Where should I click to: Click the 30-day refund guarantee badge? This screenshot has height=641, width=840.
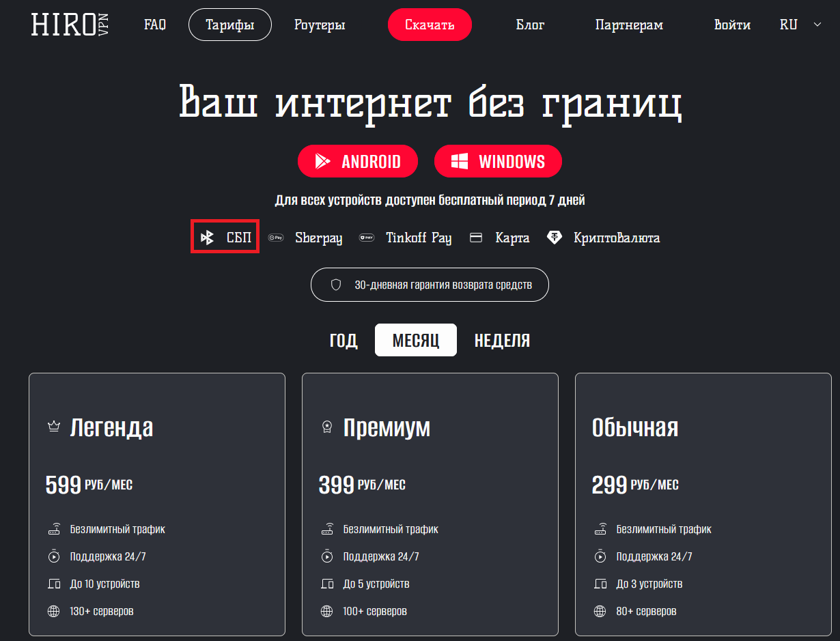point(430,285)
